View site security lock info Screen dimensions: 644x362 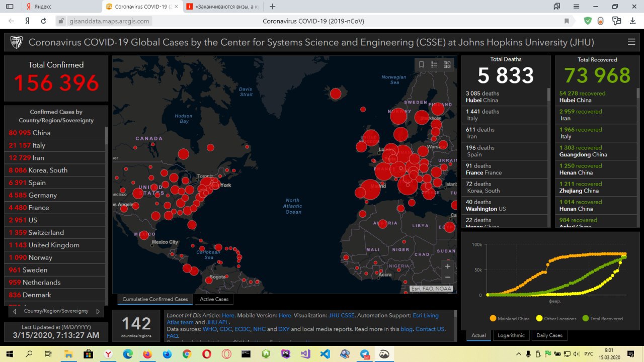(61, 21)
